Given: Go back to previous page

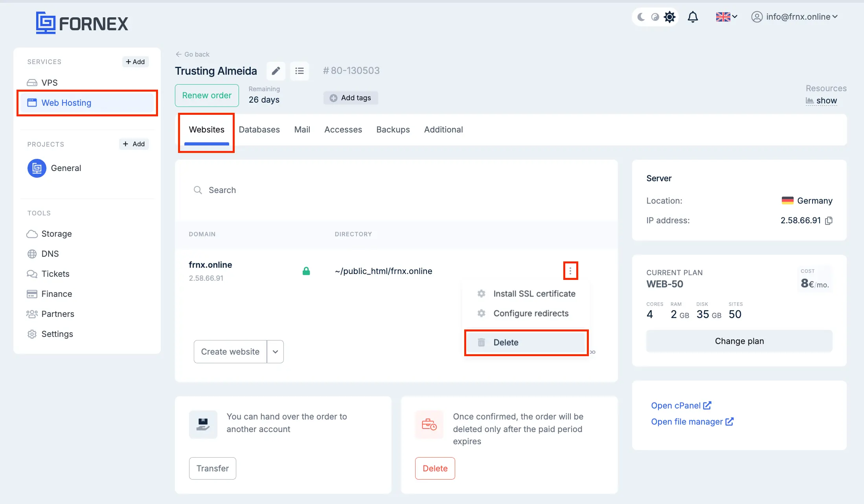Looking at the screenshot, I should tap(193, 54).
